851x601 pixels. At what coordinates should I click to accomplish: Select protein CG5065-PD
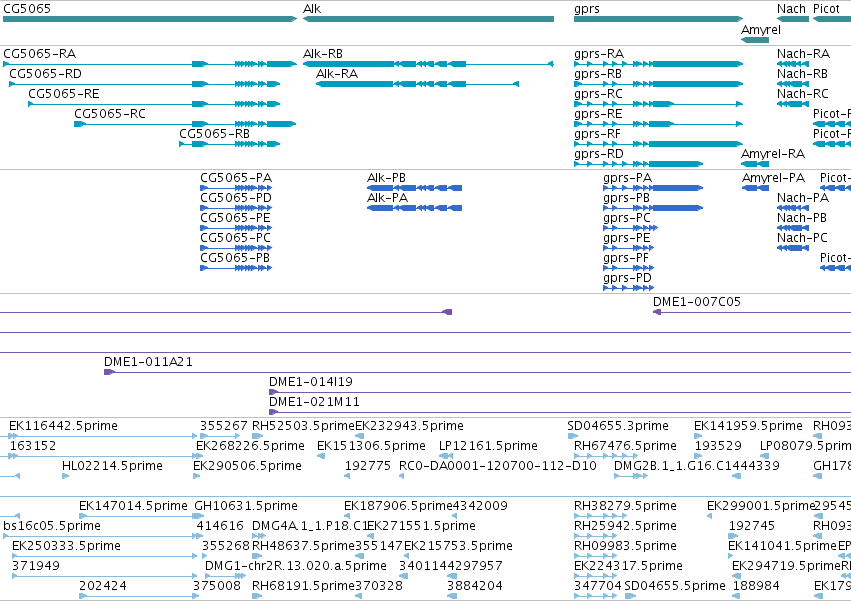[236, 208]
